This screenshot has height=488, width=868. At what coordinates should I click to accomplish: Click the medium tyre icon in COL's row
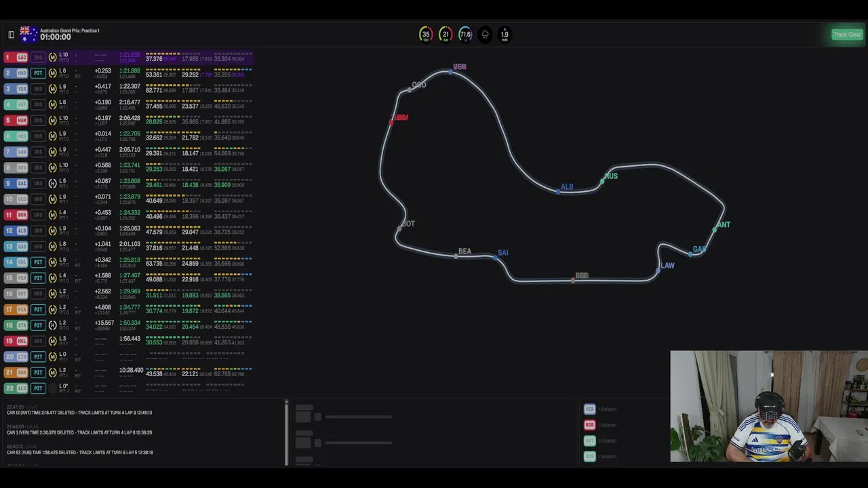click(53, 262)
